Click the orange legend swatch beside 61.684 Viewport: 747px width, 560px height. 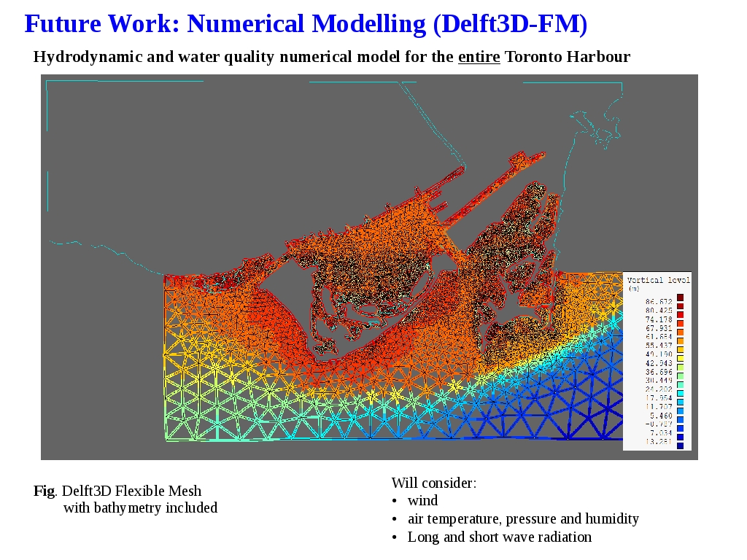680,333
